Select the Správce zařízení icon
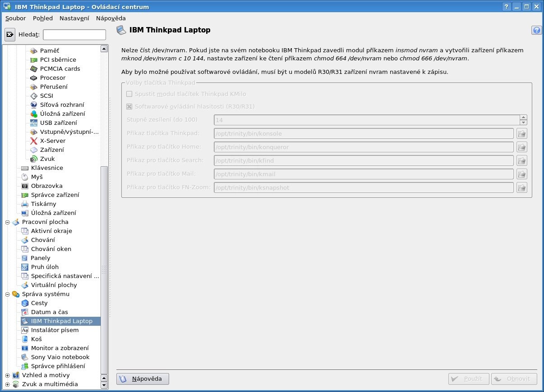544x392 pixels. pyautogui.click(x=25, y=195)
